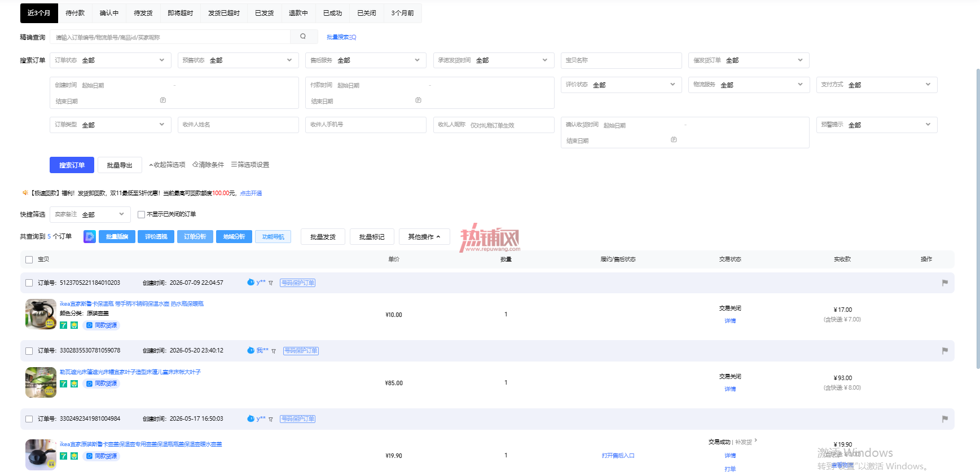Tick 不显示已关闭的订单 checkbox

tap(141, 214)
